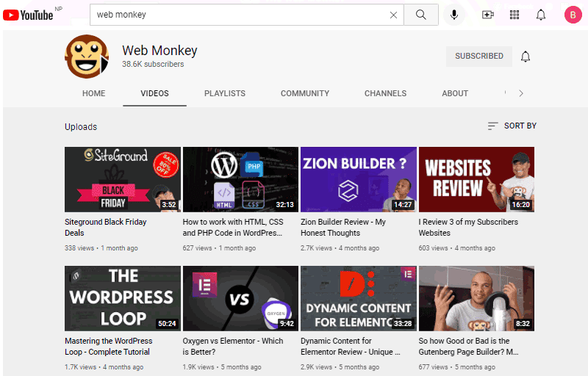This screenshot has height=376, width=588.
Task: Click '1.7K views • 4 months ago' text
Action: point(104,367)
